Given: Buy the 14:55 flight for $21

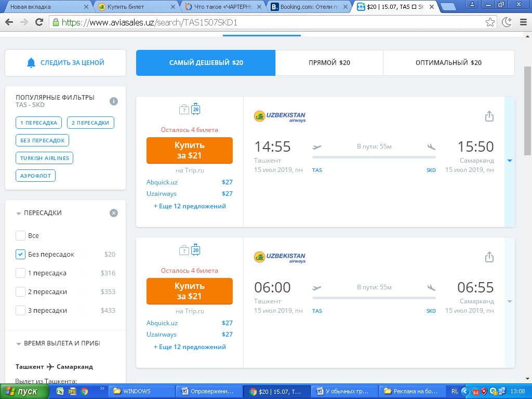Looking at the screenshot, I should [x=190, y=150].
